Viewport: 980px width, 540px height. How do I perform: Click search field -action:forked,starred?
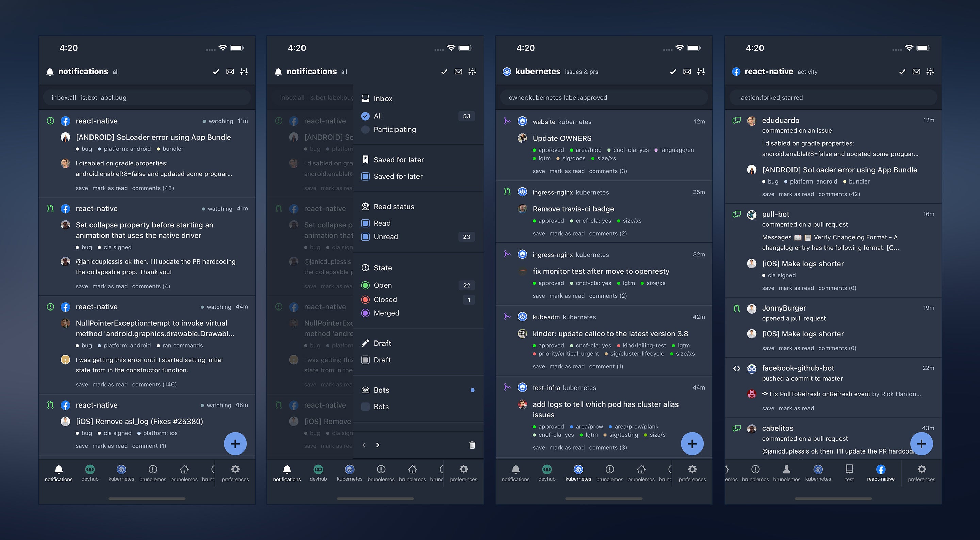tap(833, 98)
